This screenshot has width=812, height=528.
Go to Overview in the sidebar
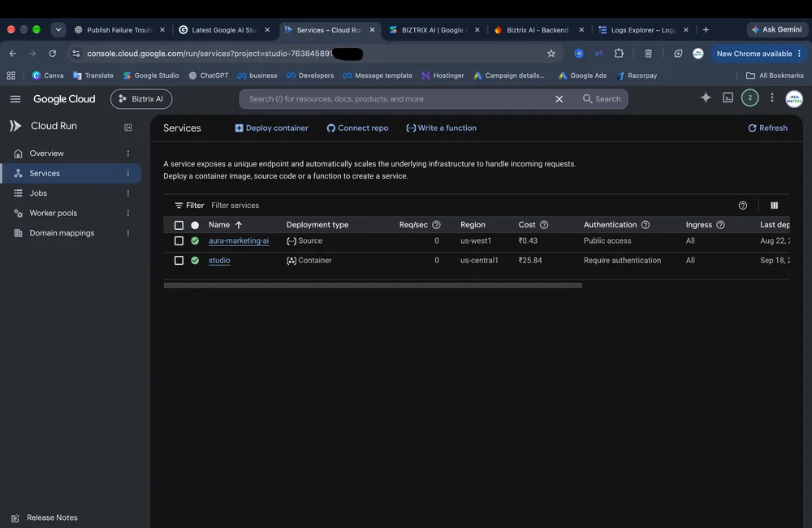tap(46, 154)
